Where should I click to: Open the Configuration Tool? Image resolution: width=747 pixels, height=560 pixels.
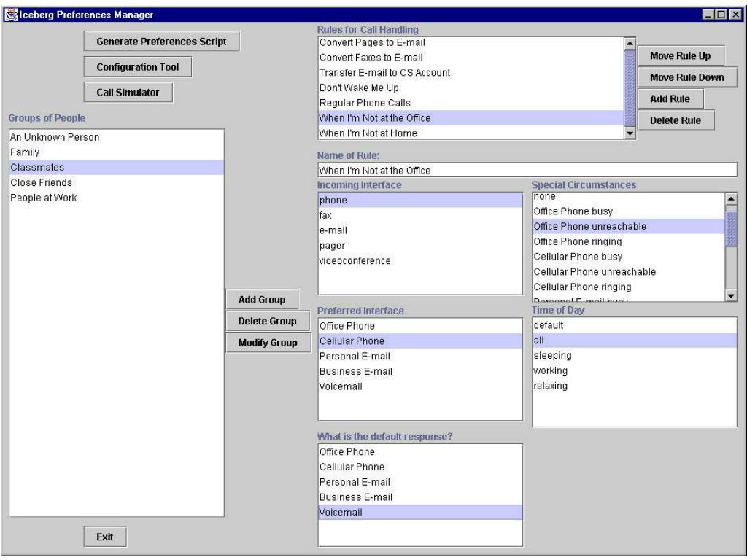(x=138, y=67)
